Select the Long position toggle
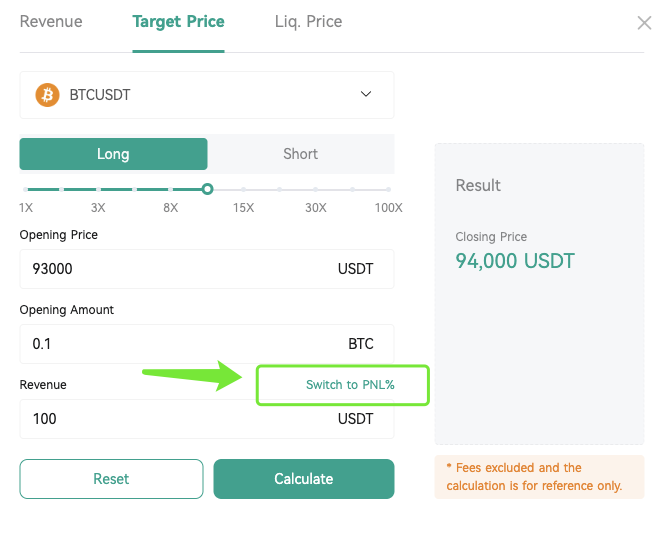 (x=113, y=154)
